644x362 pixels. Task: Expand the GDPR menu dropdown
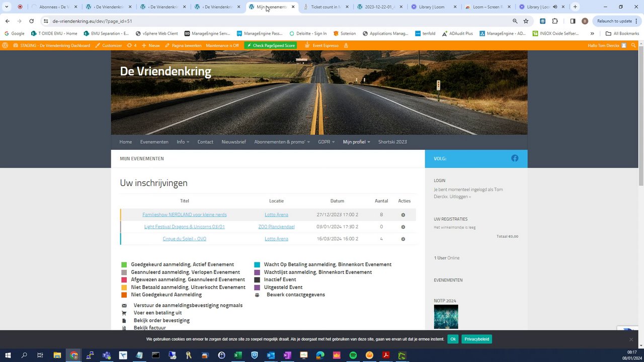(326, 142)
